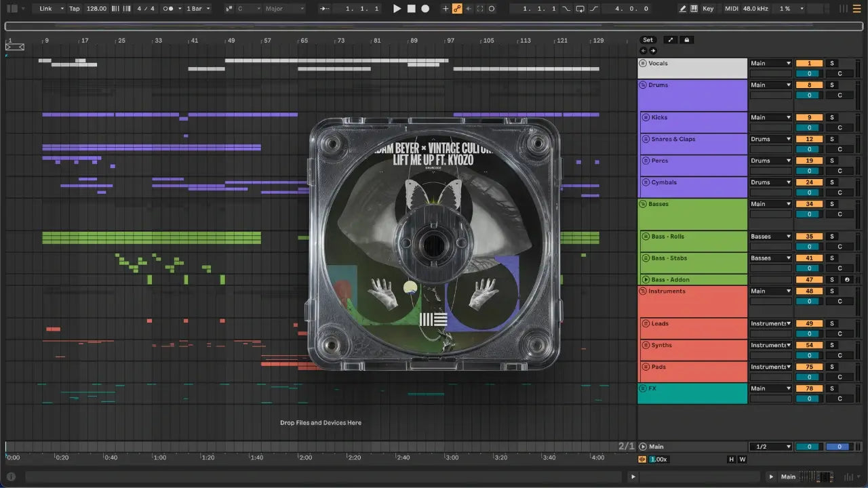Jump to previous locator arrow
868x488 pixels.
(644, 51)
